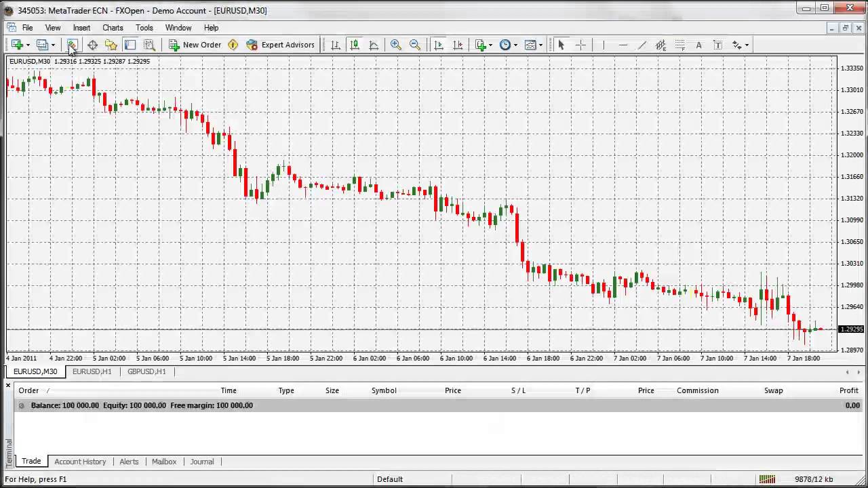Click the 1.29295 current price label
868x488 pixels.
click(850, 329)
